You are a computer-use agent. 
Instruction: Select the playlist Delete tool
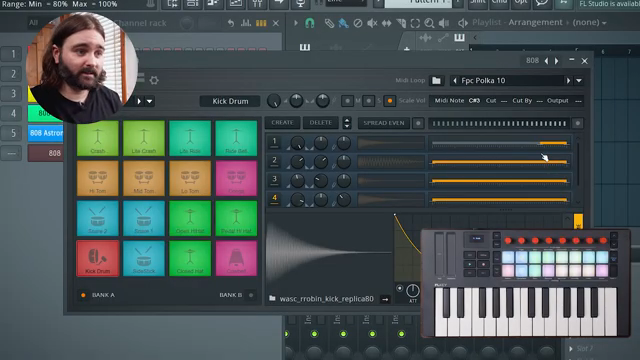click(x=358, y=23)
